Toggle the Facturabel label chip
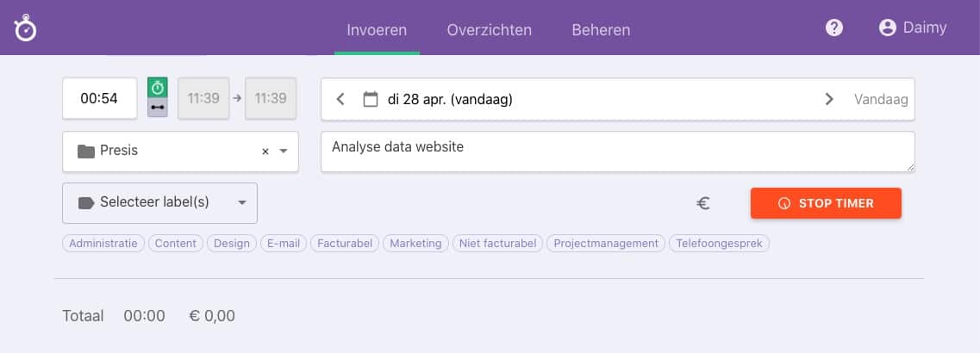The width and height of the screenshot is (980, 353). pos(345,244)
